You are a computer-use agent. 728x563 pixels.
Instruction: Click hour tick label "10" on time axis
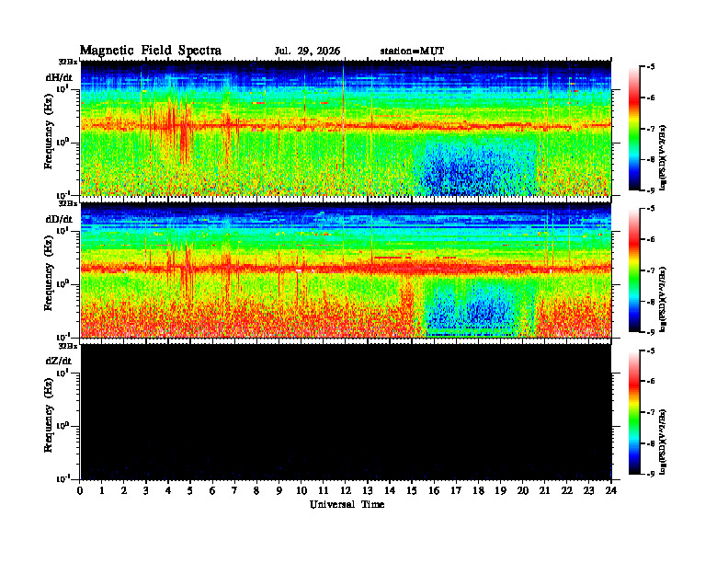pos(301,491)
